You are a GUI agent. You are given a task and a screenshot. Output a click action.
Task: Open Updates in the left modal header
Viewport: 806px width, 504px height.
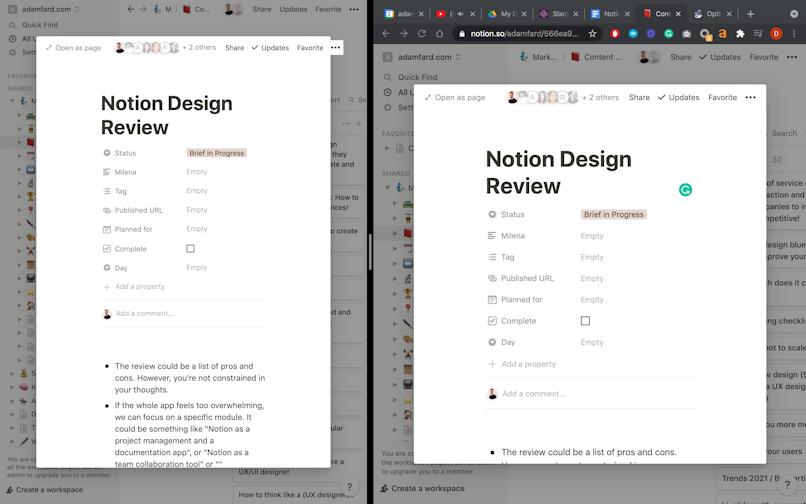(x=270, y=48)
